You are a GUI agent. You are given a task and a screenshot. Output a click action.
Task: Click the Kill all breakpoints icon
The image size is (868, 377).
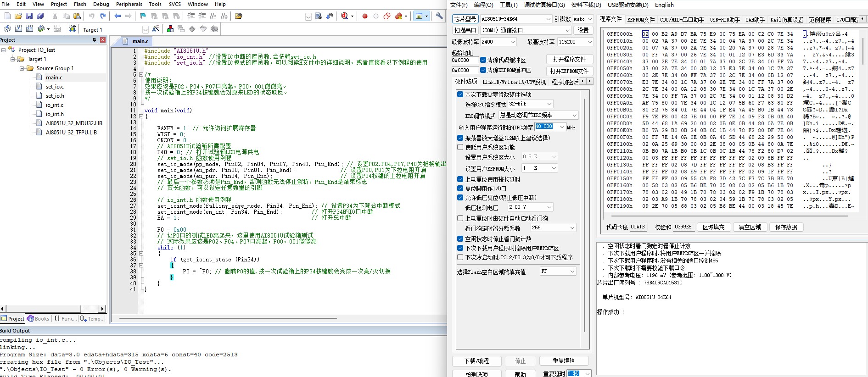399,16
